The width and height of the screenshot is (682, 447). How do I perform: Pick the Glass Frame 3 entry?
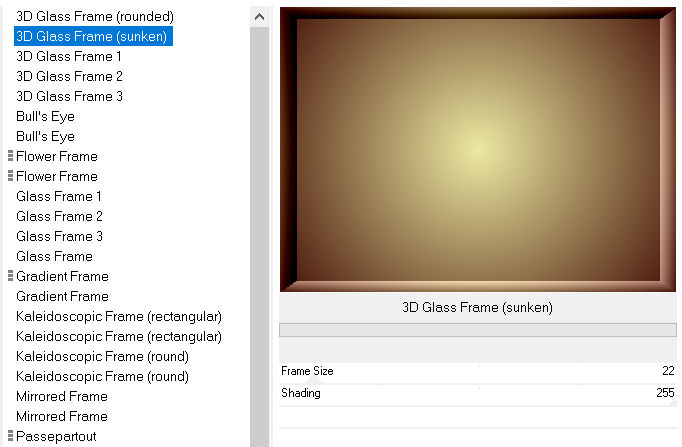point(59,237)
